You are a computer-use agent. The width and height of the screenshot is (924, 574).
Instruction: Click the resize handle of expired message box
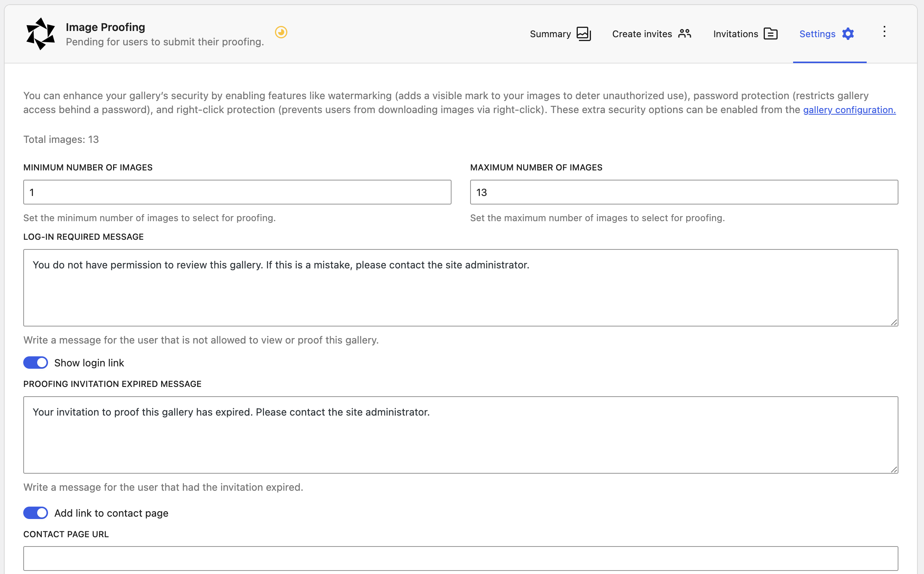pyautogui.click(x=894, y=470)
